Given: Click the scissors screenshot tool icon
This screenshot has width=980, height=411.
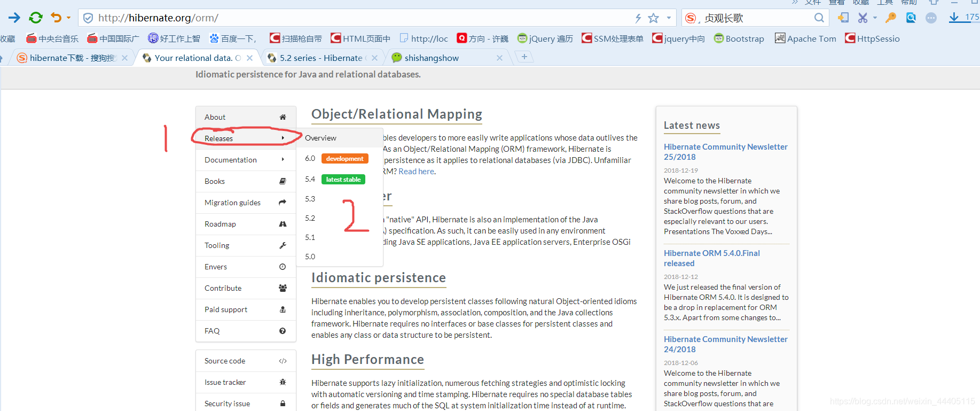Looking at the screenshot, I should (x=863, y=18).
